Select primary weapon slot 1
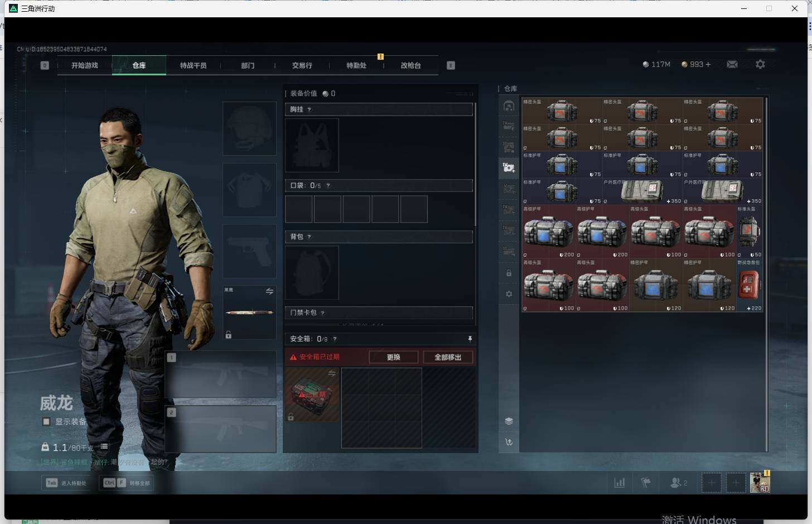 coord(221,374)
